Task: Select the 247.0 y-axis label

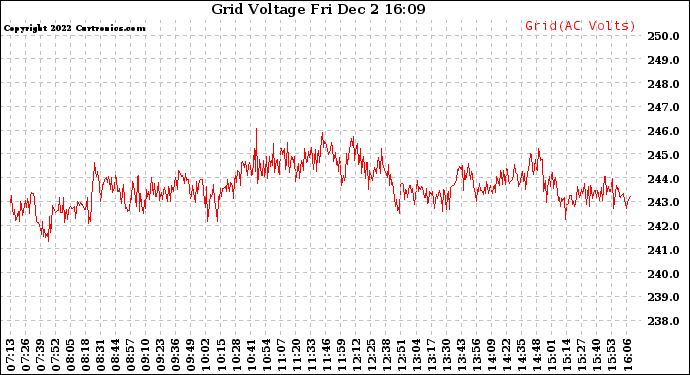Action: click(663, 107)
